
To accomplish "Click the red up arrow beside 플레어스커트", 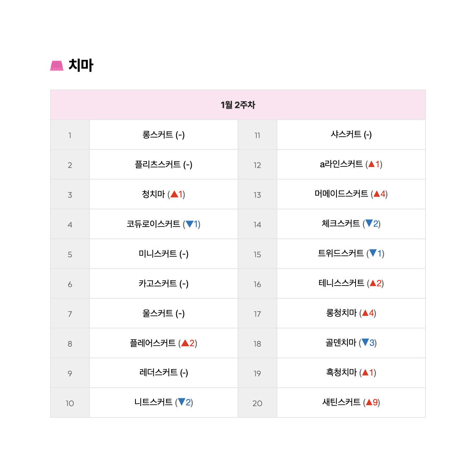I will point(185,343).
